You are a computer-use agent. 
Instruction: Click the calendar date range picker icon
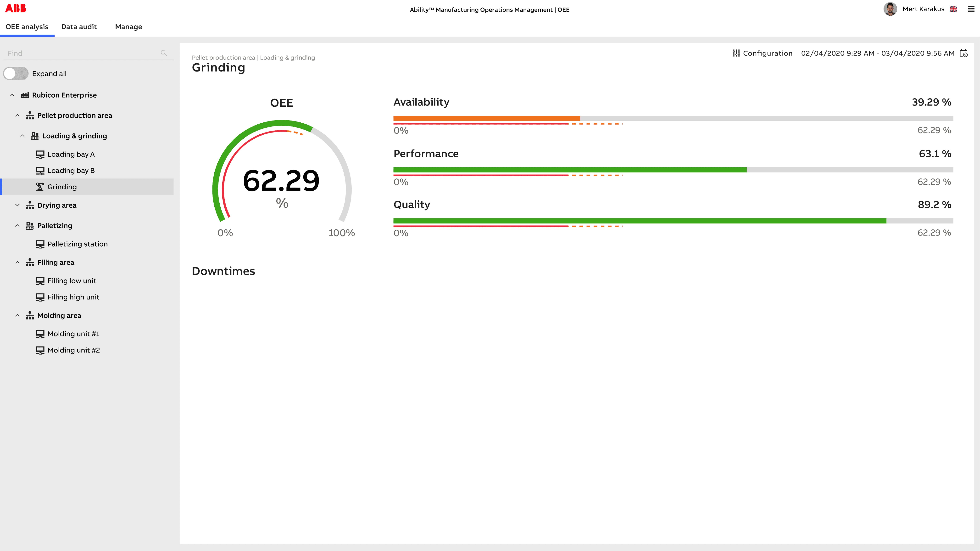coord(963,53)
